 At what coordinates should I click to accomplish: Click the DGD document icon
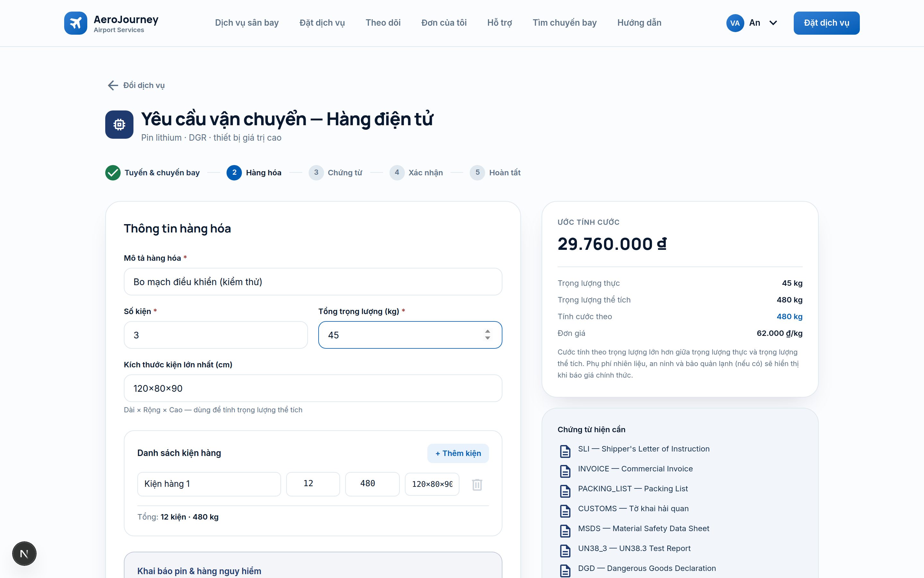click(565, 570)
